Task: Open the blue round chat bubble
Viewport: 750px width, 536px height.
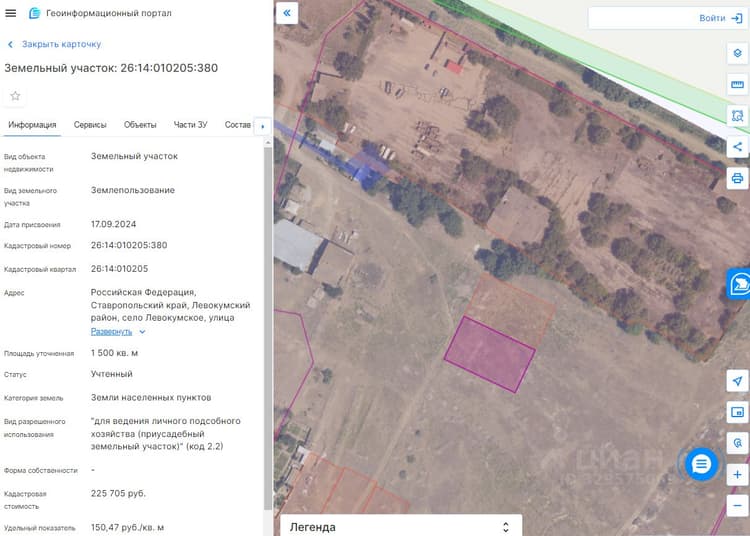Action: (x=701, y=464)
